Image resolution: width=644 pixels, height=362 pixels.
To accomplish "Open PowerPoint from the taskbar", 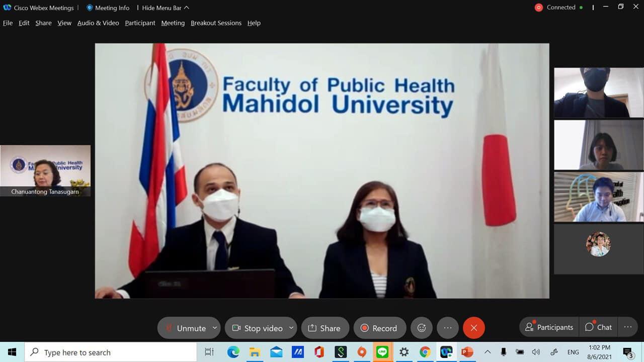I will [x=467, y=352].
